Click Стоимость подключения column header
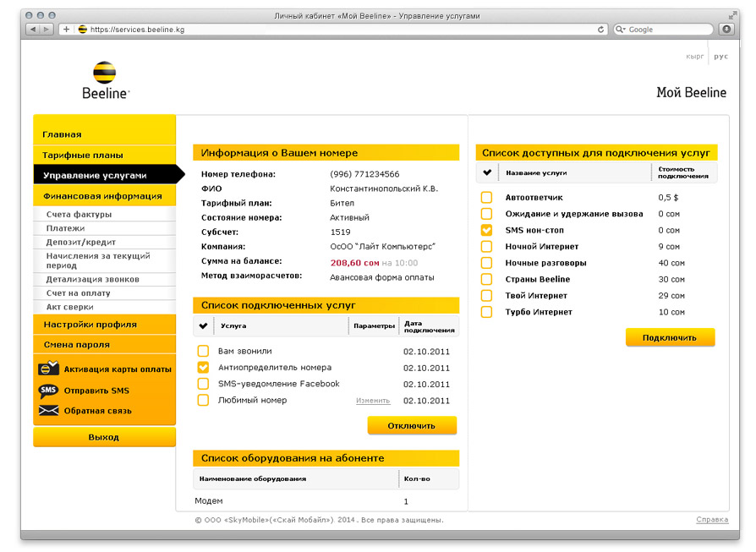756x552 pixels. [683, 172]
